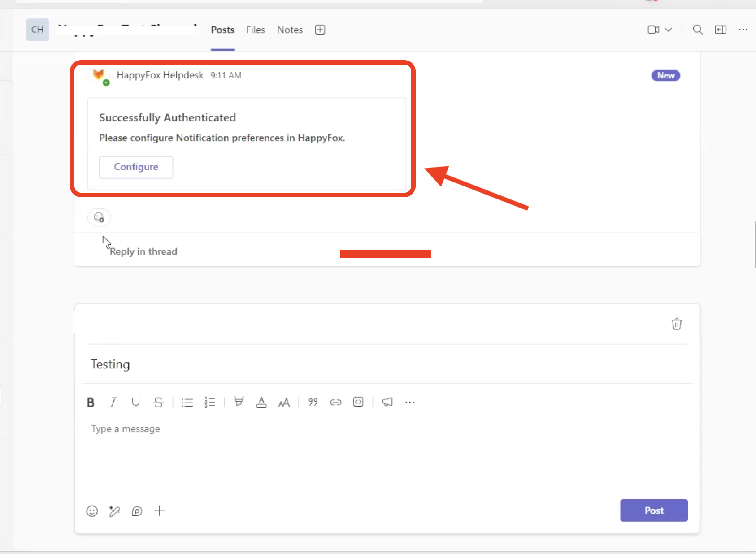
Task: Click the Configure button in the card
Action: pos(136,167)
